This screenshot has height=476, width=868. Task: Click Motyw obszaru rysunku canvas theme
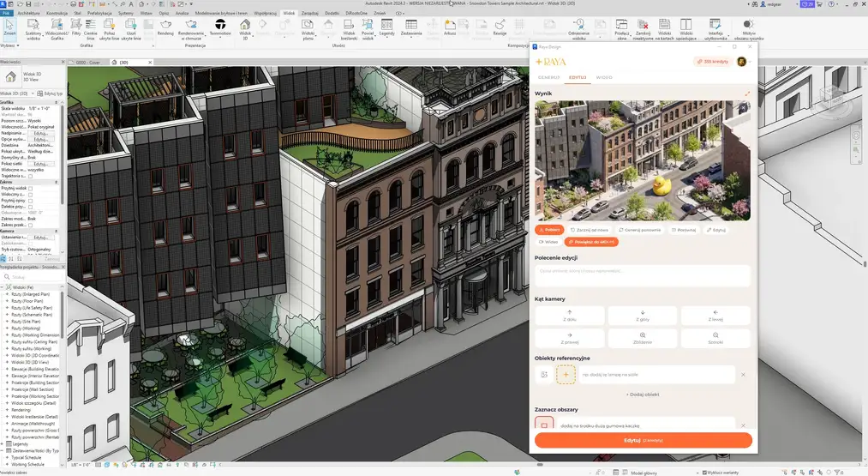pyautogui.click(x=748, y=29)
